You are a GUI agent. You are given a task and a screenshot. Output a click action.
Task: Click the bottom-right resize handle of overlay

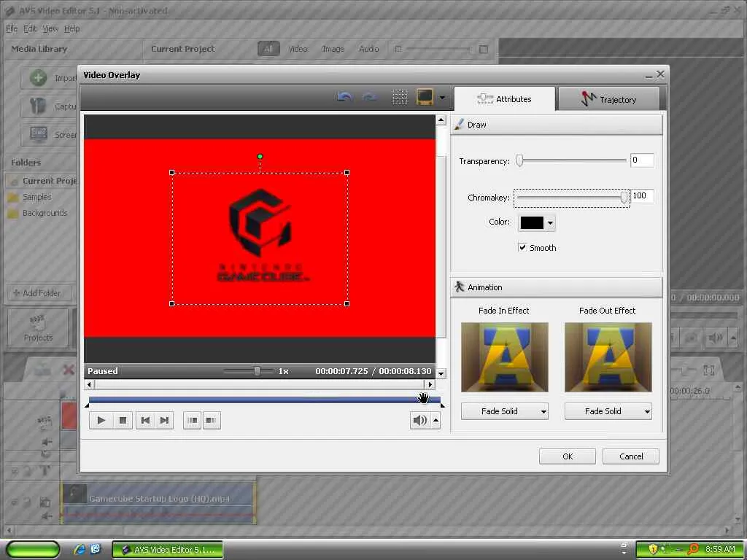click(347, 303)
